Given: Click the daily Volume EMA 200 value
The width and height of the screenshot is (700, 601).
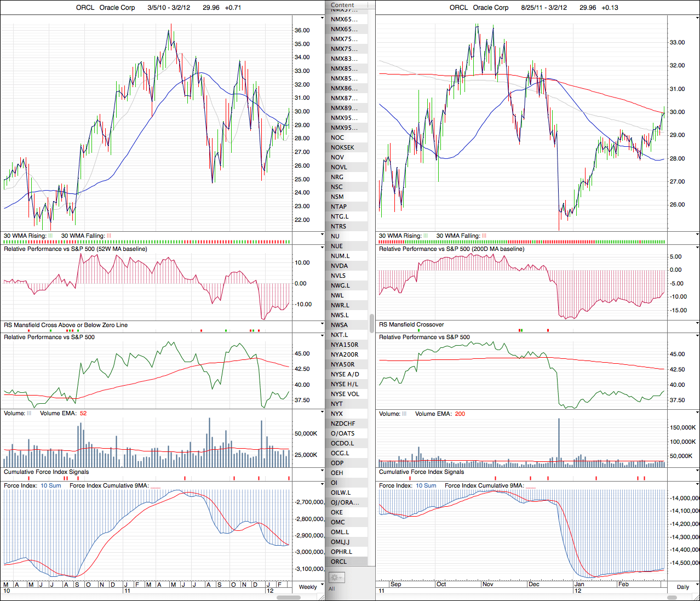Looking at the screenshot, I should point(460,414).
